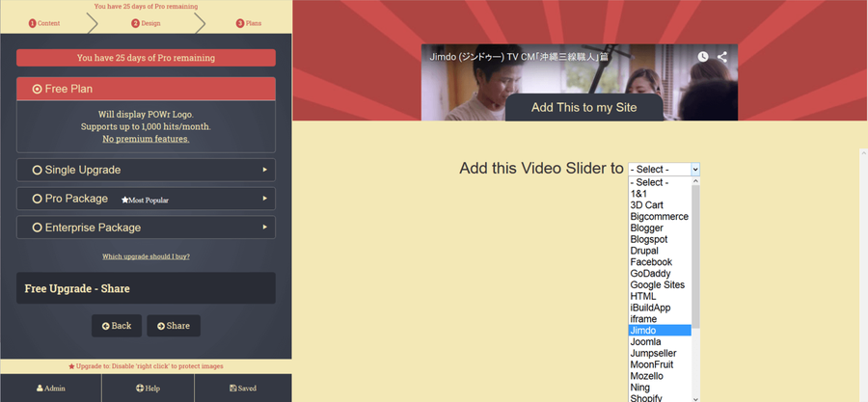Viewport: 868px width, 402px height.
Task: Choose Jumpseller from the list
Action: pos(660,354)
